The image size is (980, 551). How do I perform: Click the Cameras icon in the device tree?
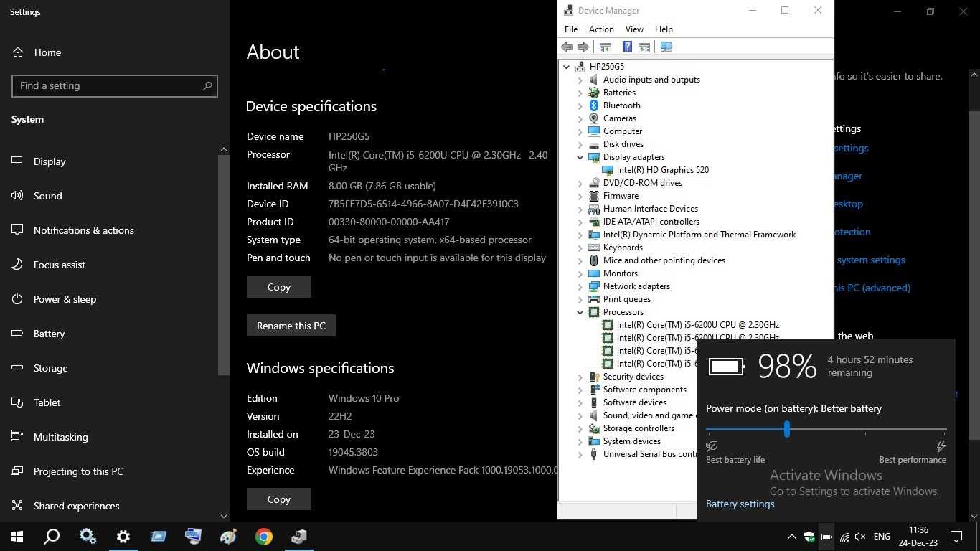pos(594,118)
